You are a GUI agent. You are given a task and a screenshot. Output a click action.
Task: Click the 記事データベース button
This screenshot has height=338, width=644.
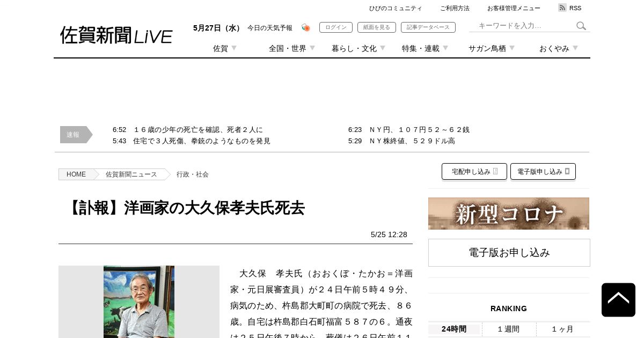click(428, 27)
